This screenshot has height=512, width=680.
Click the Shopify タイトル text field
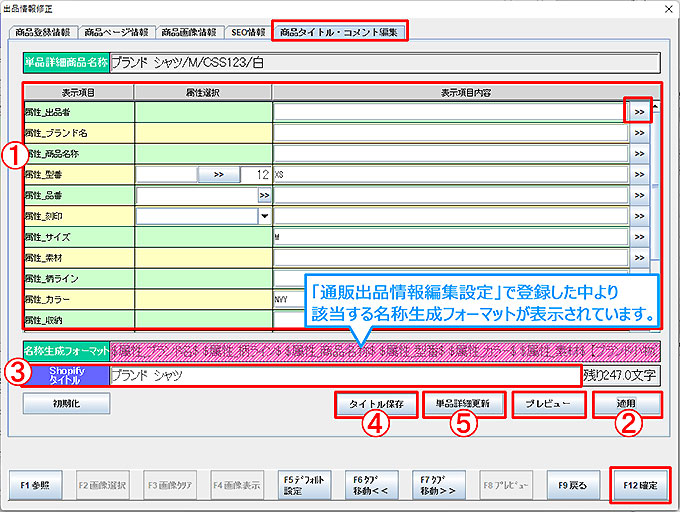pos(345,375)
